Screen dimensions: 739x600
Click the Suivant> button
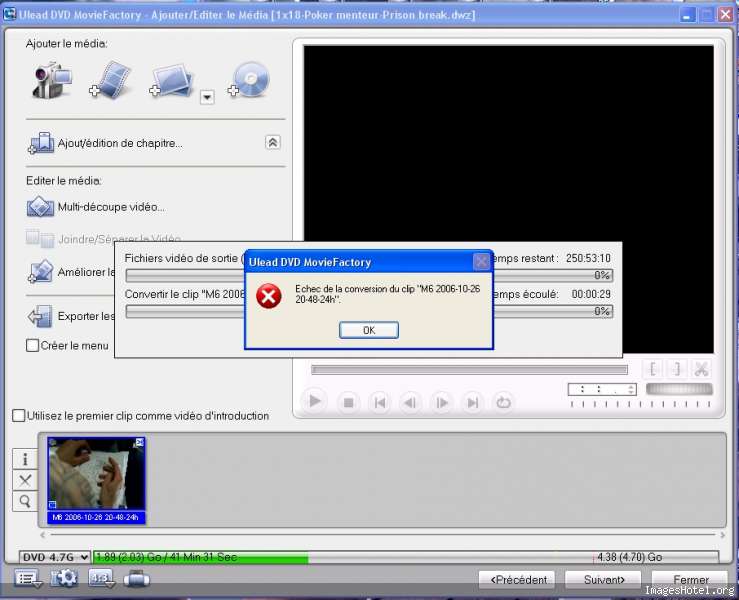click(603, 579)
